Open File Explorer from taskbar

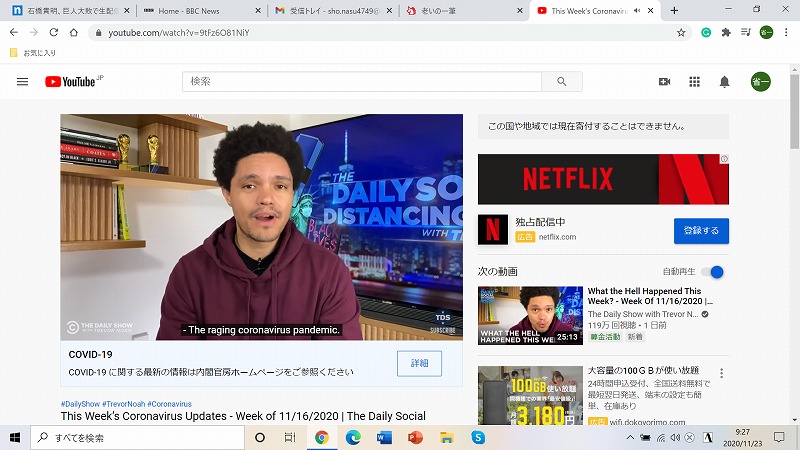446,438
